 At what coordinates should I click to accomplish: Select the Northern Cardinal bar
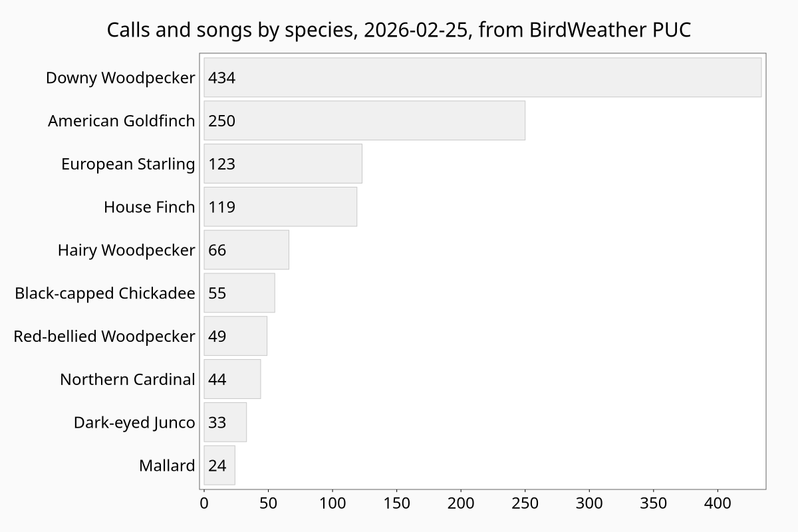click(x=232, y=379)
